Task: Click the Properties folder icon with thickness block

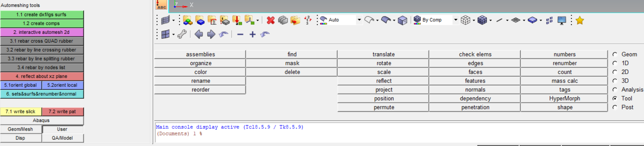Action: pyautogui.click(x=224, y=20)
